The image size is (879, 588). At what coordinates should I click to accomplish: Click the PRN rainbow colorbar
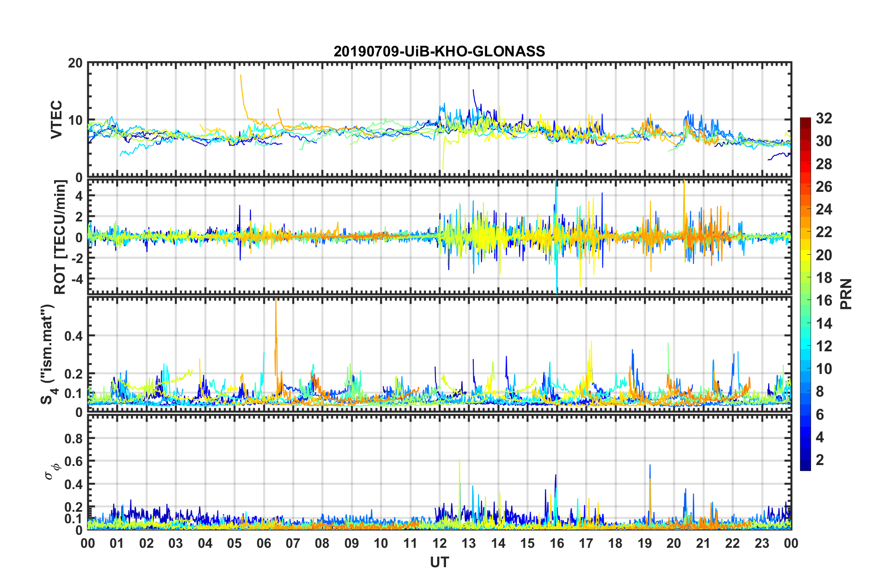[x=805, y=294]
